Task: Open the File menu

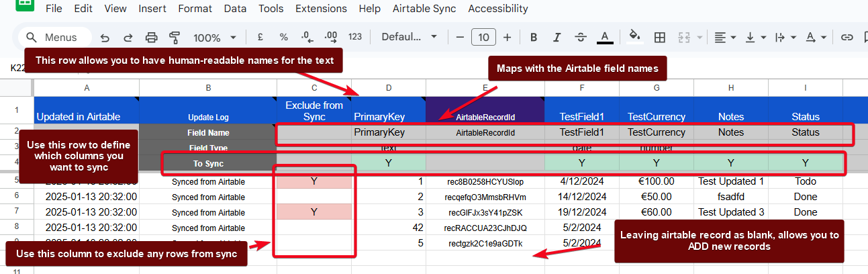Action: click(54, 9)
